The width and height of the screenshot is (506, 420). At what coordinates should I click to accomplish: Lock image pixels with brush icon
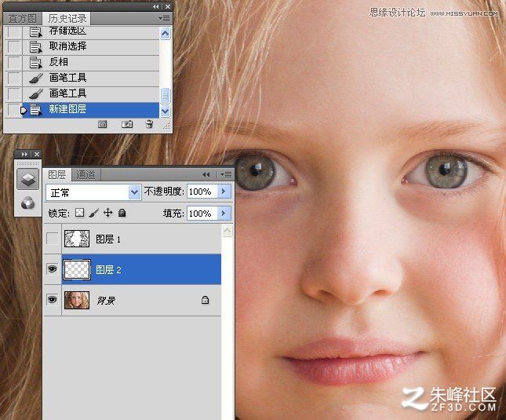(x=94, y=213)
